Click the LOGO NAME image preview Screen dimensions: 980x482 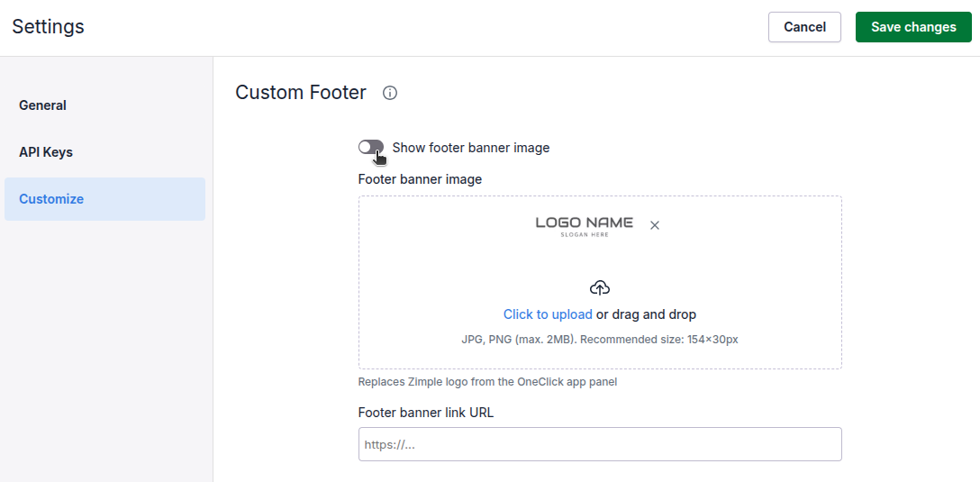click(584, 225)
